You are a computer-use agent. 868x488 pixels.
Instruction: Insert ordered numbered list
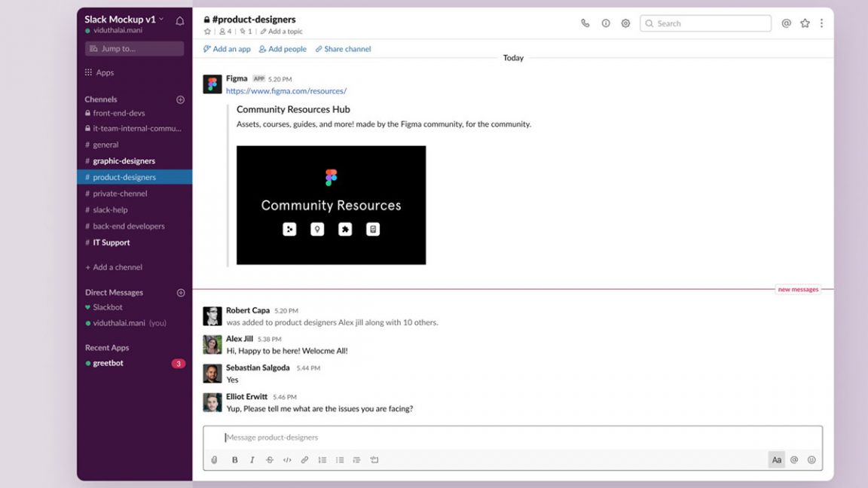click(x=322, y=460)
